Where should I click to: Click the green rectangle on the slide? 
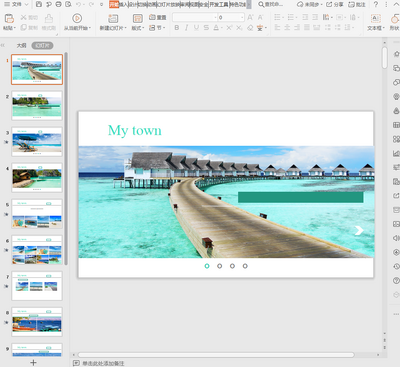(x=301, y=197)
